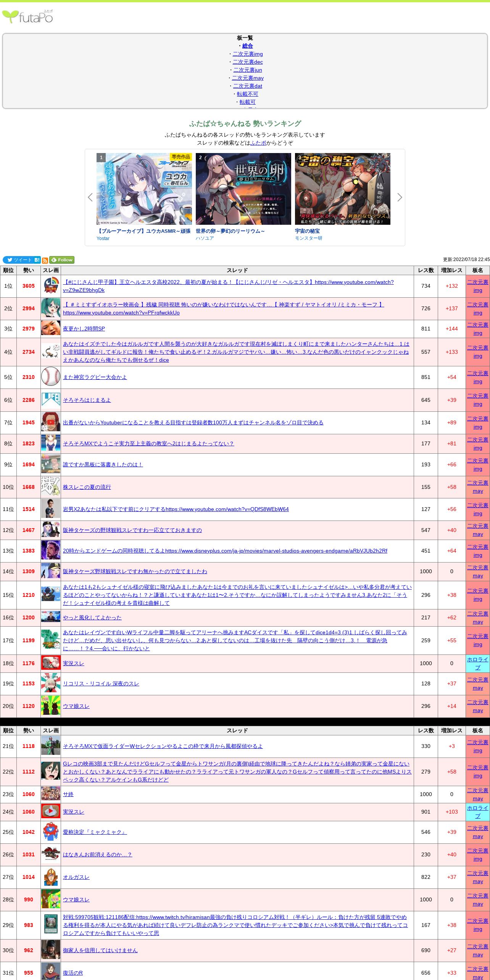The image size is (490, 980).
Task: Open the orange RSS feed icon
Action: click(x=45, y=260)
